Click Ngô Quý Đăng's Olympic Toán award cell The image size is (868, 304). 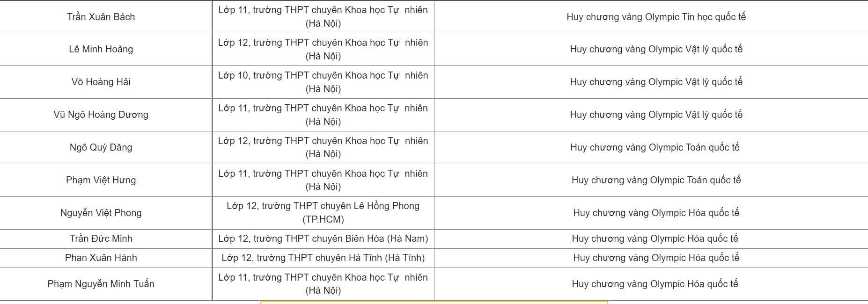click(655, 147)
